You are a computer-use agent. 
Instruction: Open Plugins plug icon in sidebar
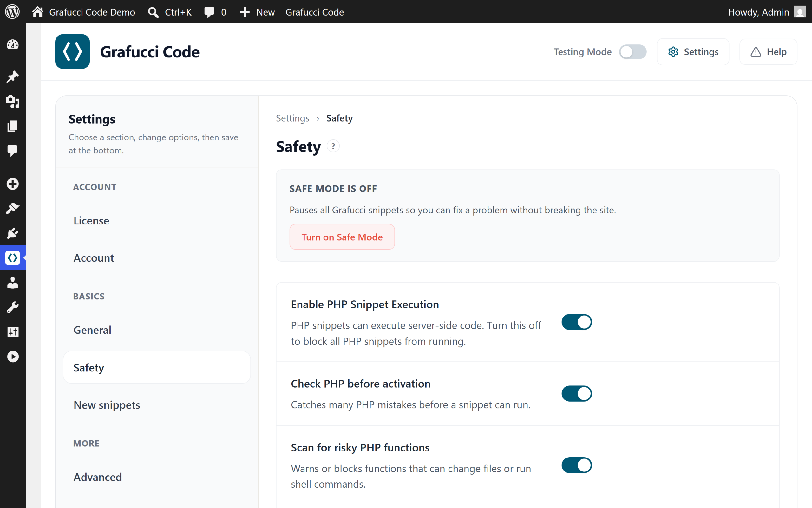(13, 233)
